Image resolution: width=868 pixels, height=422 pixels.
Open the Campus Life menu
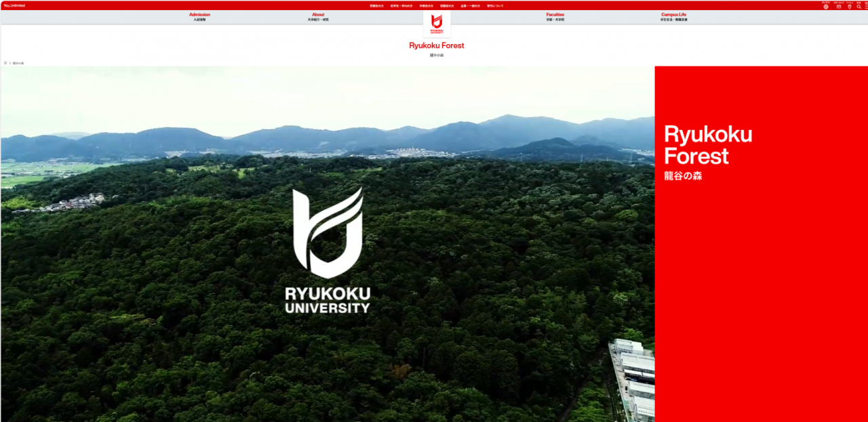[x=673, y=16]
